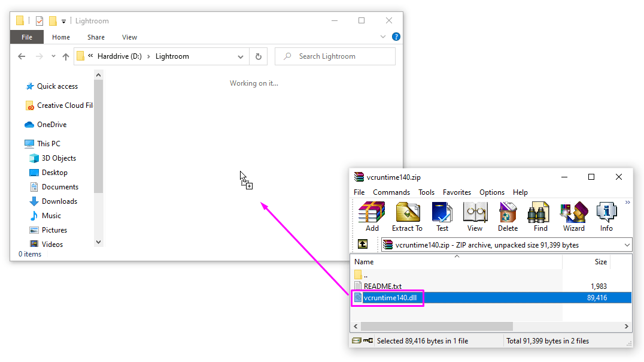Click the Add icon in WinRAR toolbar
This screenshot has height=362, width=644.
[372, 217]
